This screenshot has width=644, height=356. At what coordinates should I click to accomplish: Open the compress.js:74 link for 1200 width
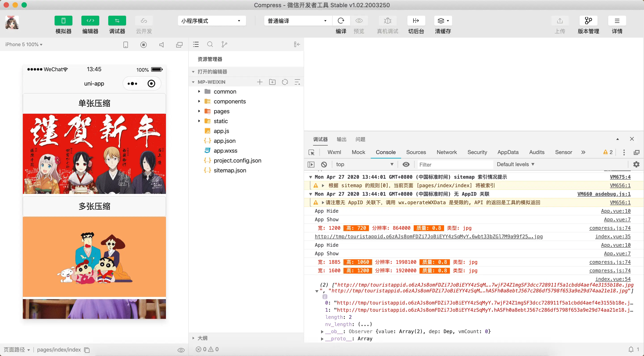(610, 228)
